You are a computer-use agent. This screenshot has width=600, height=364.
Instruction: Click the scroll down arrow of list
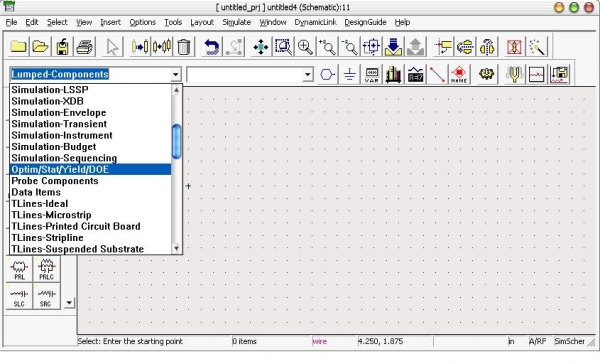pos(176,248)
